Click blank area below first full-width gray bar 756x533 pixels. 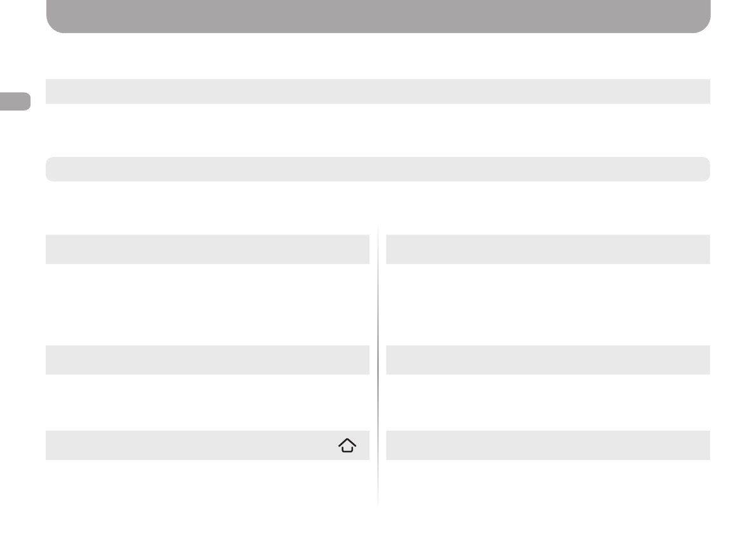click(378, 130)
